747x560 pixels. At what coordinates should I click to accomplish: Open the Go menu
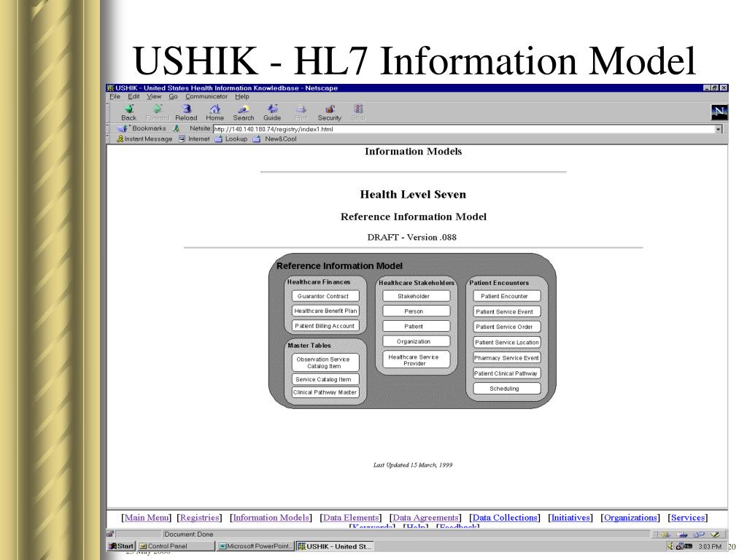[x=173, y=96]
